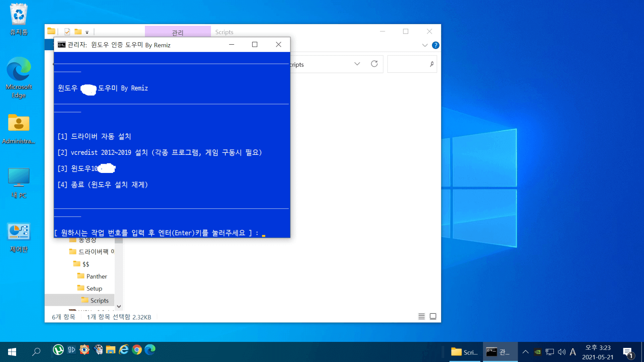The image size is (644, 362).
Task: Click the 6개 항목 status bar text
Action: pyautogui.click(x=64, y=317)
